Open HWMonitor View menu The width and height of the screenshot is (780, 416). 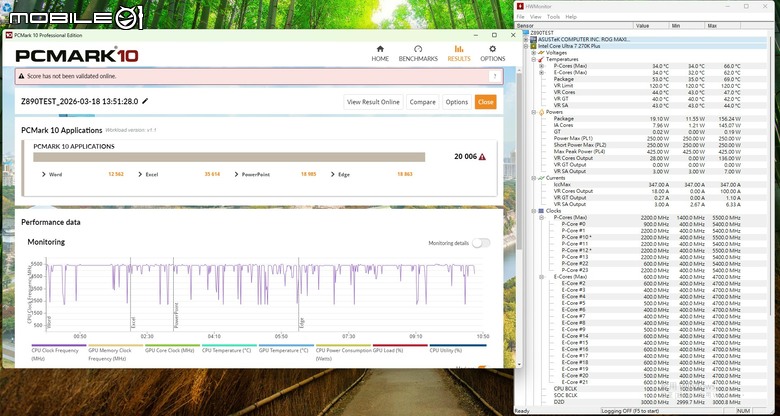tap(535, 17)
